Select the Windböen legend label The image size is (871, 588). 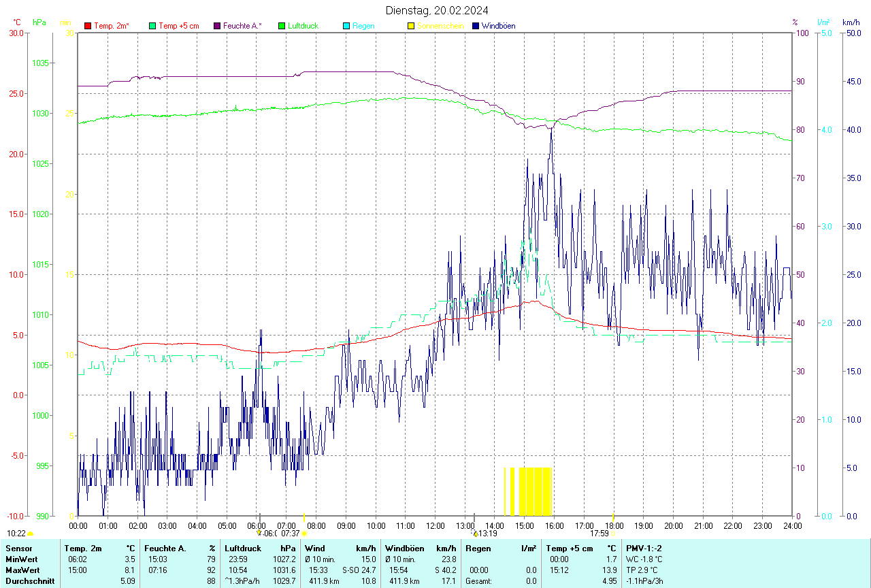(x=499, y=26)
